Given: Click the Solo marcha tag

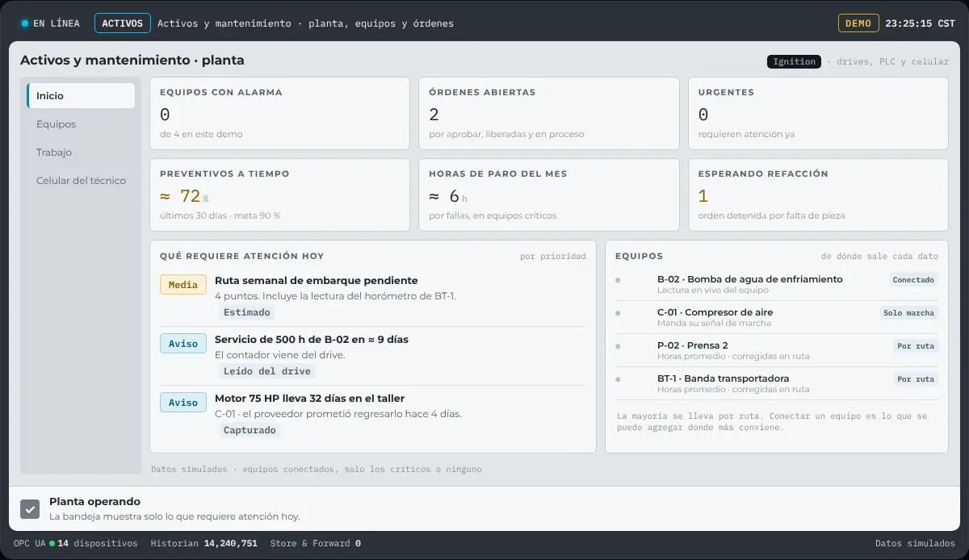Looking at the screenshot, I should pyautogui.click(x=908, y=313).
